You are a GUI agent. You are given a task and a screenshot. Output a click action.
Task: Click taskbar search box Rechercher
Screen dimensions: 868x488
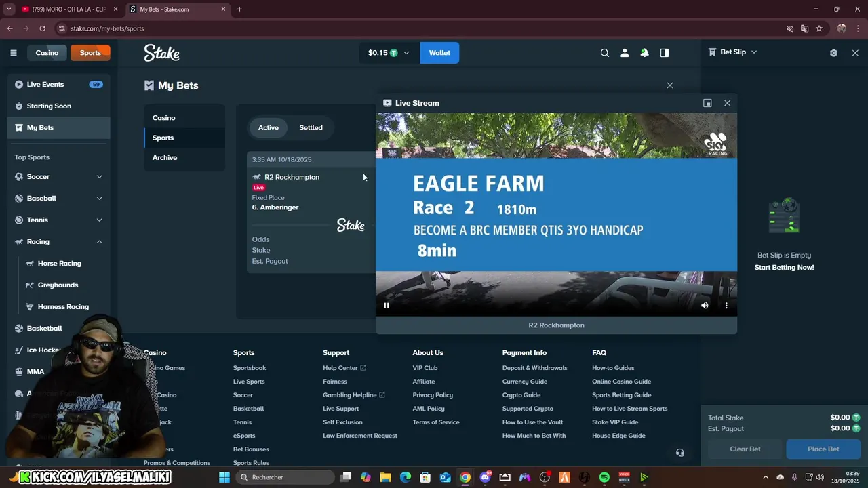pos(285,477)
